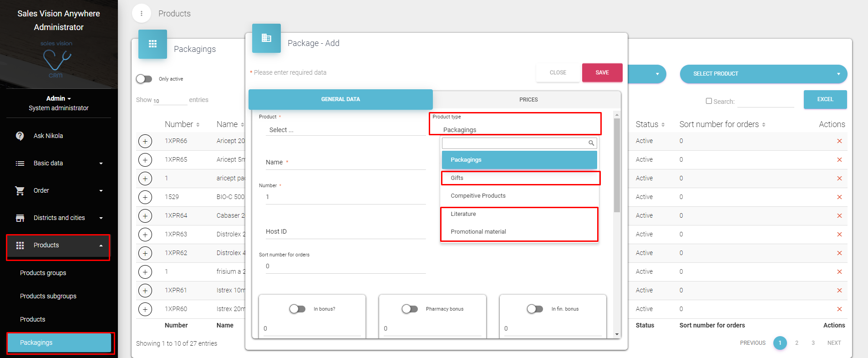Image resolution: width=868 pixels, height=358 pixels.
Task: Expand row 1XPR66 with plus icon
Action: click(x=145, y=141)
